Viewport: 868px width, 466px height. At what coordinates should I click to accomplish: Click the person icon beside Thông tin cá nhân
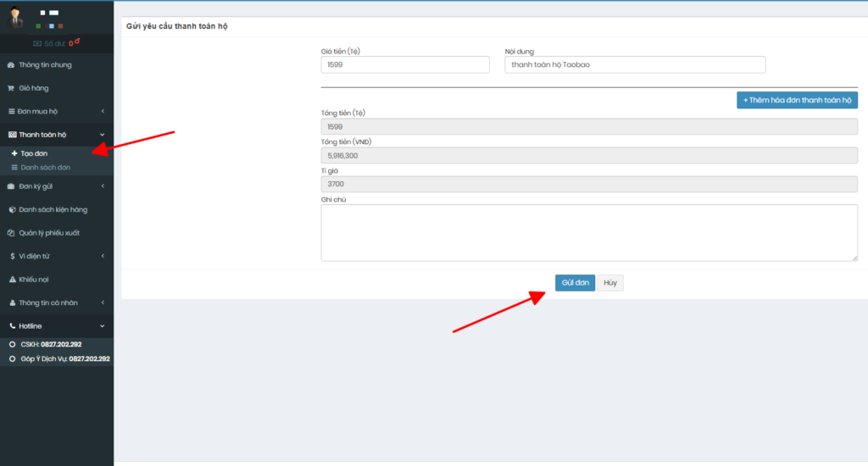click(12, 302)
